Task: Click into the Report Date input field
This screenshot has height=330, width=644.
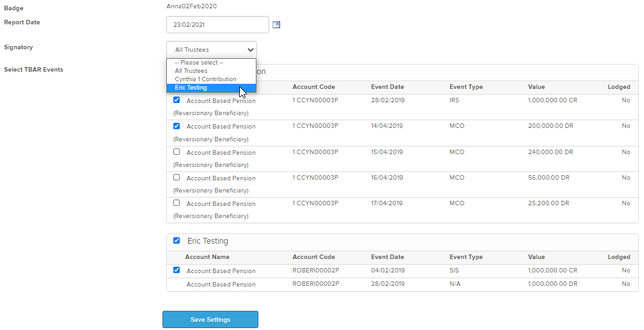Action: [217, 25]
